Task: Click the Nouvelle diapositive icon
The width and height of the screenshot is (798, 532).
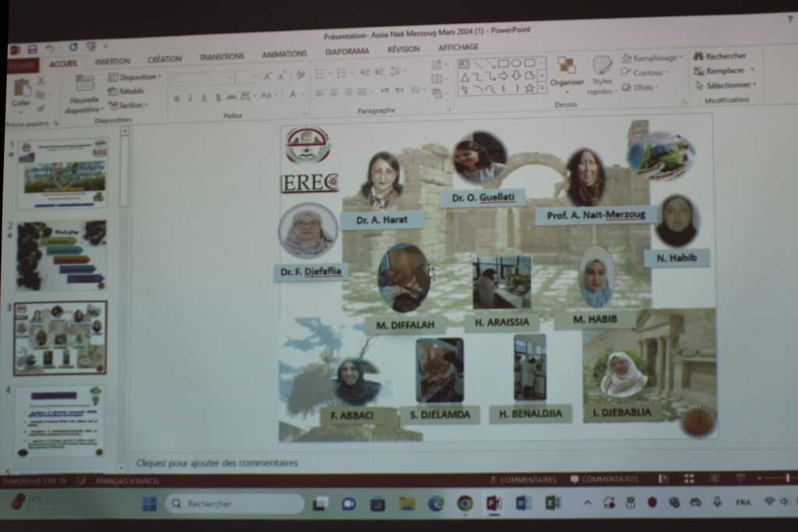Action: (x=84, y=84)
